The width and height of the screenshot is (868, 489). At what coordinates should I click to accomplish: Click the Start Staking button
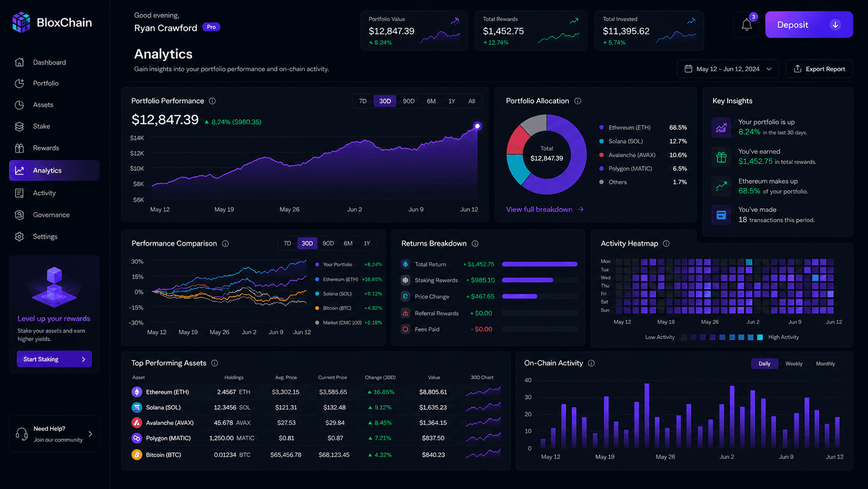[54, 359]
